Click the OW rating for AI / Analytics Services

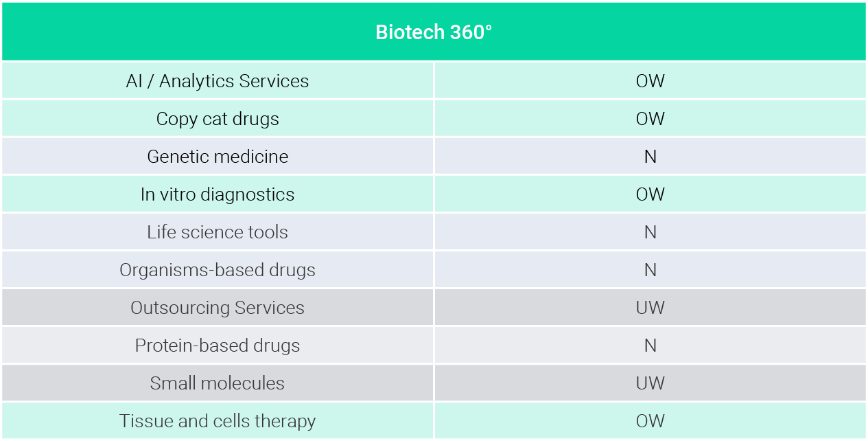(x=650, y=81)
